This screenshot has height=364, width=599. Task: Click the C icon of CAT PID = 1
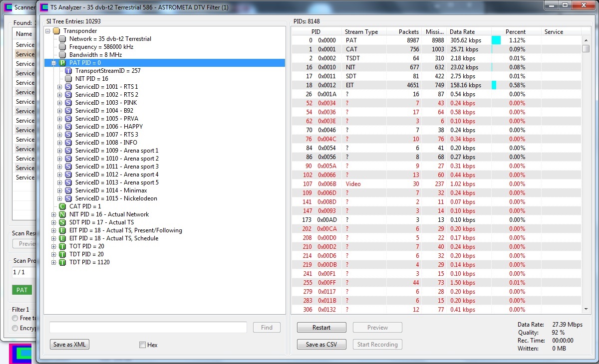[x=62, y=206]
